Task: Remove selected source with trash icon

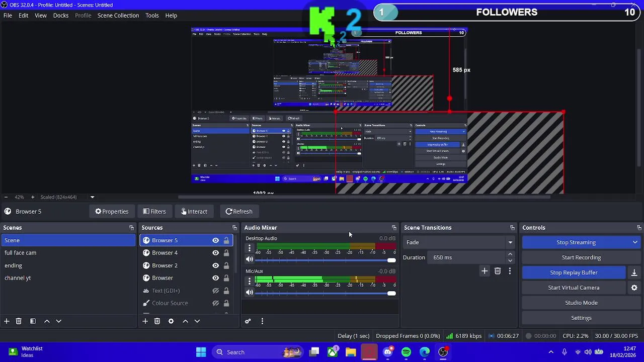Action: (x=157, y=321)
